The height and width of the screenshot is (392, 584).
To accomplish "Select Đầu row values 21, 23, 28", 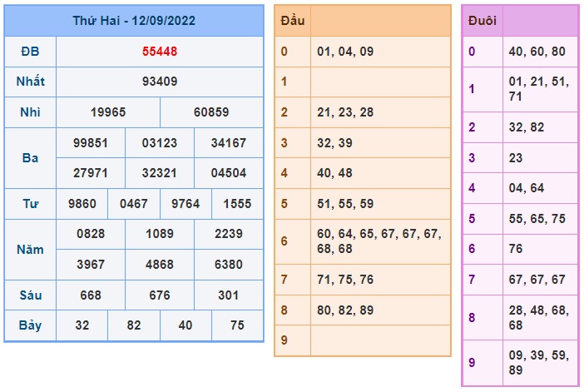I will (345, 112).
